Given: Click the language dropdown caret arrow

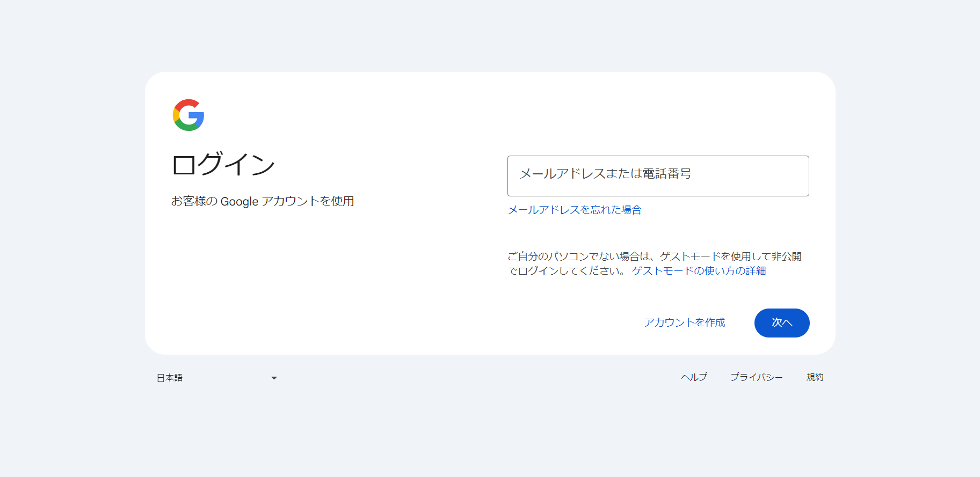Looking at the screenshot, I should (274, 378).
